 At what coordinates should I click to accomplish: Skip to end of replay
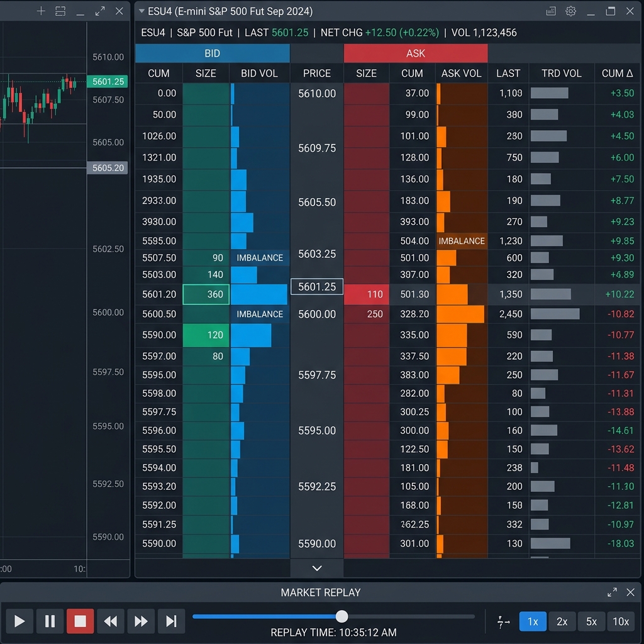click(171, 621)
